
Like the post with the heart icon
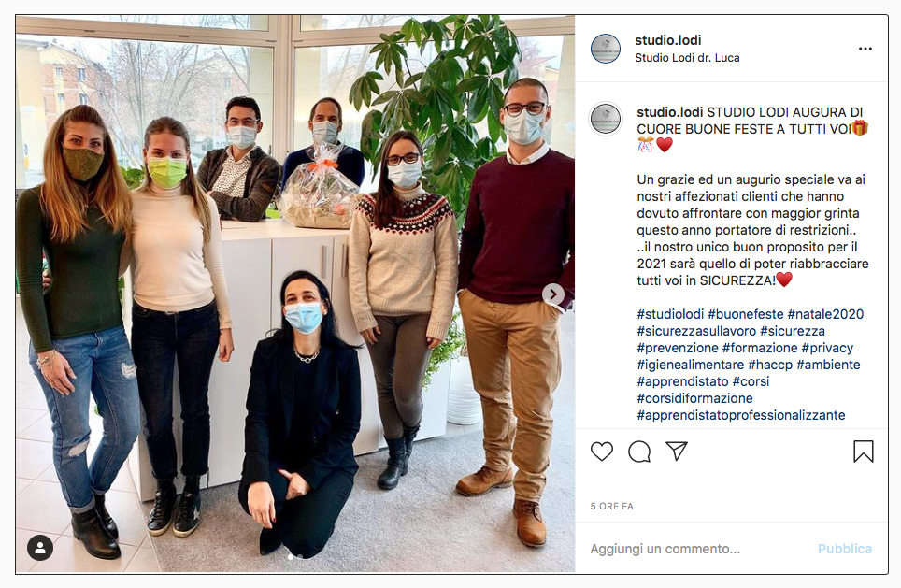(x=602, y=452)
